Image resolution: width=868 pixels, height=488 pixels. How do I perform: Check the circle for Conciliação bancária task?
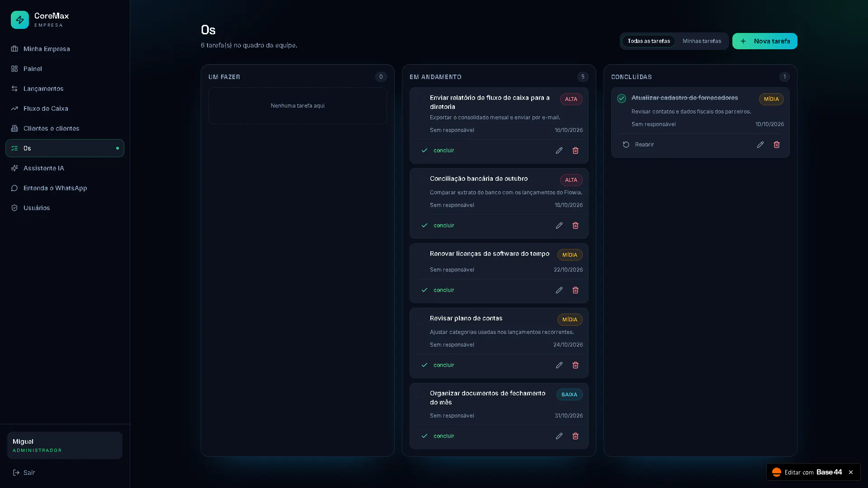(x=420, y=179)
